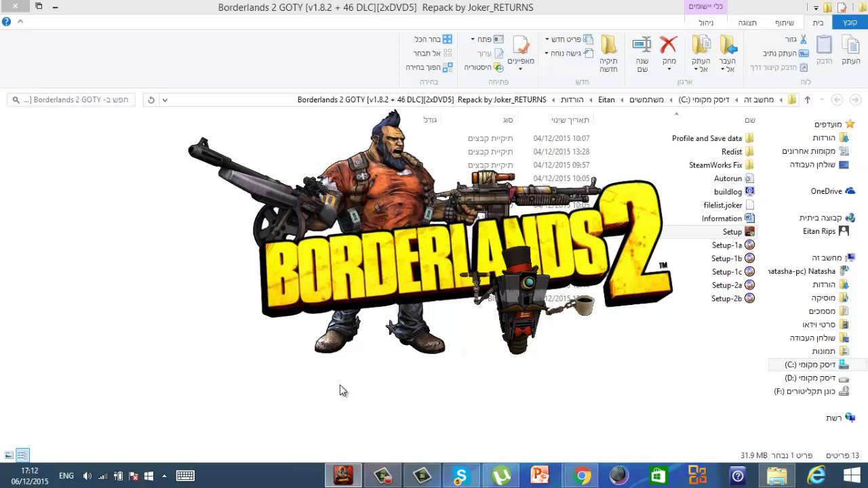
Task: Create a New folder (תיקיה חדשה)
Action: click(608, 54)
